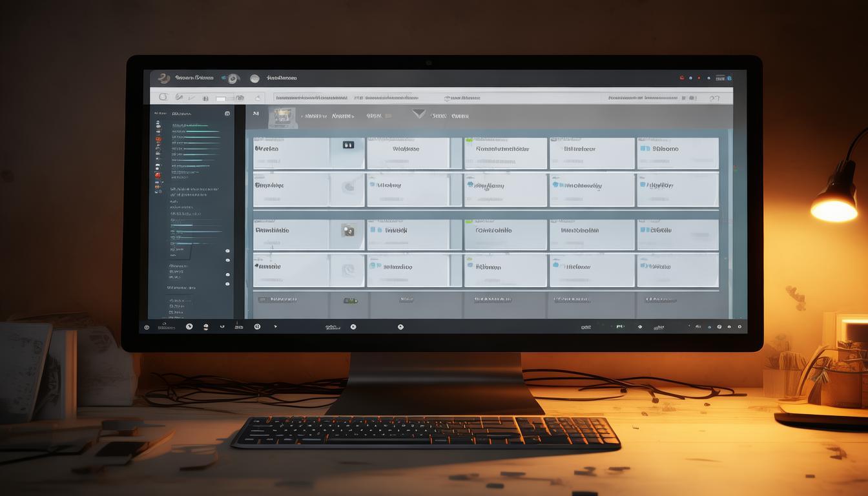Click the bell-shaped icon in the toolbar
This screenshot has width=868, height=496.
tap(258, 98)
